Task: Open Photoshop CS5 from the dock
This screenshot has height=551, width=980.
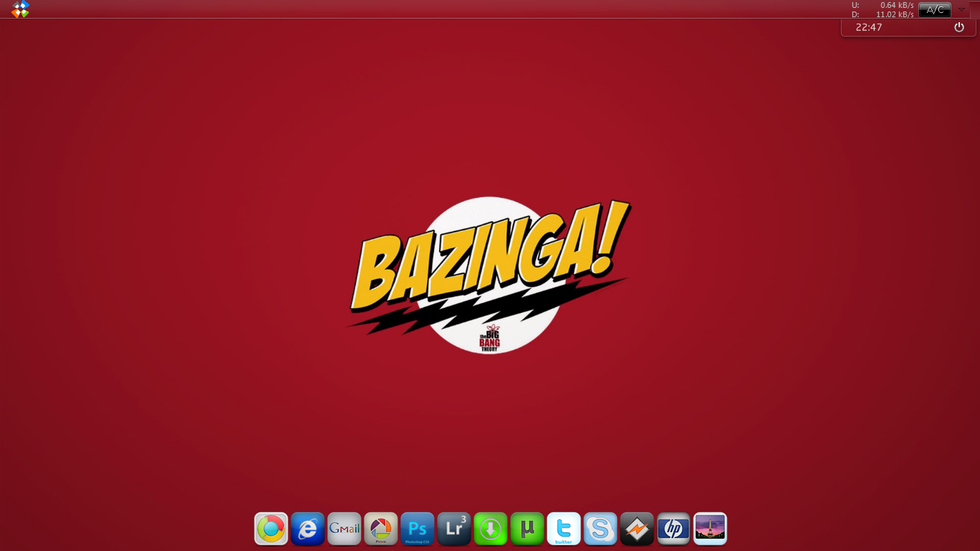Action: [x=418, y=529]
